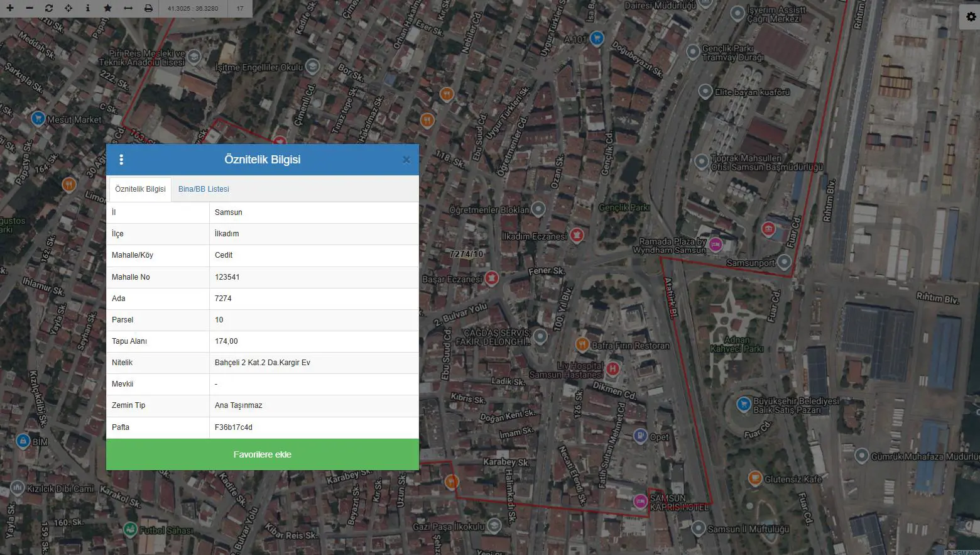Open favorites via the star icon
Image resolution: width=980 pixels, height=555 pixels.
pyautogui.click(x=107, y=8)
